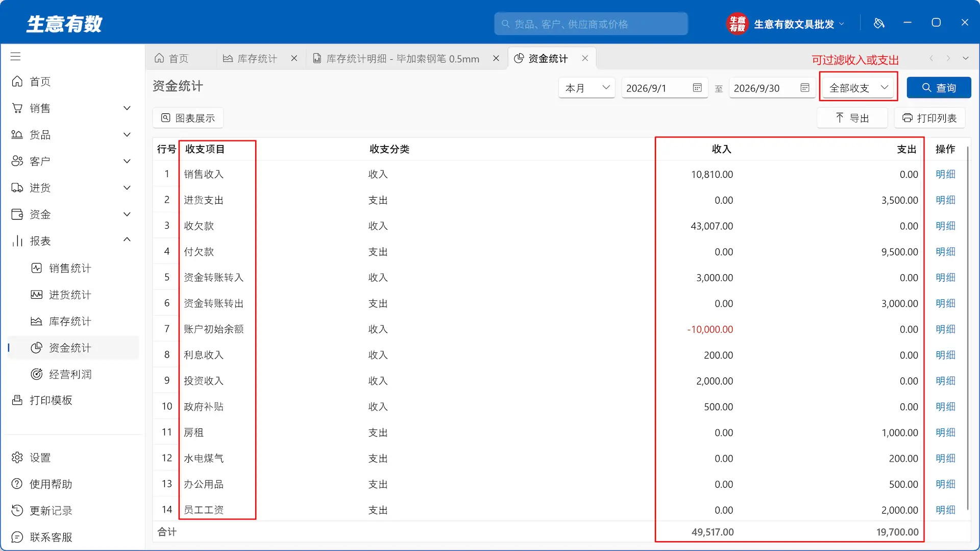Open the 生意有数文具批发 account dropdown
Image resolution: width=980 pixels, height=551 pixels.
point(786,24)
